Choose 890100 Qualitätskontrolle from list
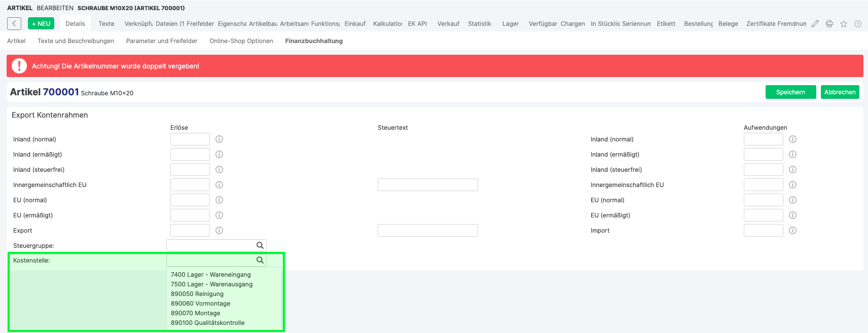This screenshot has height=333, width=868. click(207, 323)
